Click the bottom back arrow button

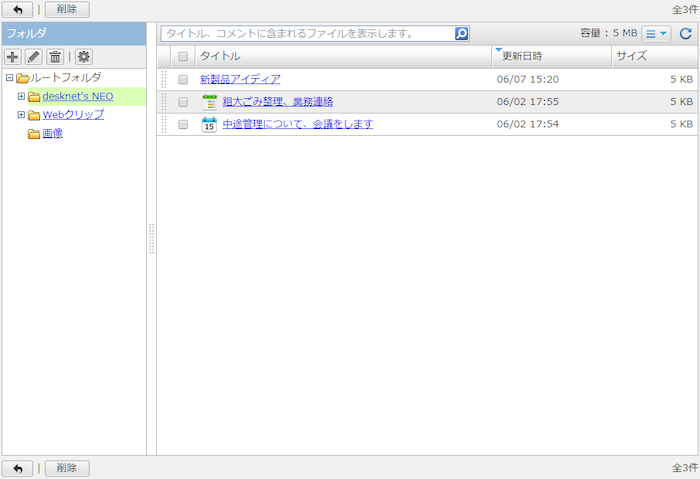(17, 468)
